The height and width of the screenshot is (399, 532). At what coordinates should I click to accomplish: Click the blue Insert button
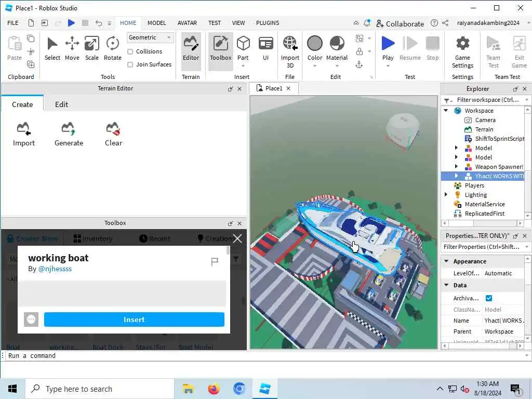click(x=134, y=320)
